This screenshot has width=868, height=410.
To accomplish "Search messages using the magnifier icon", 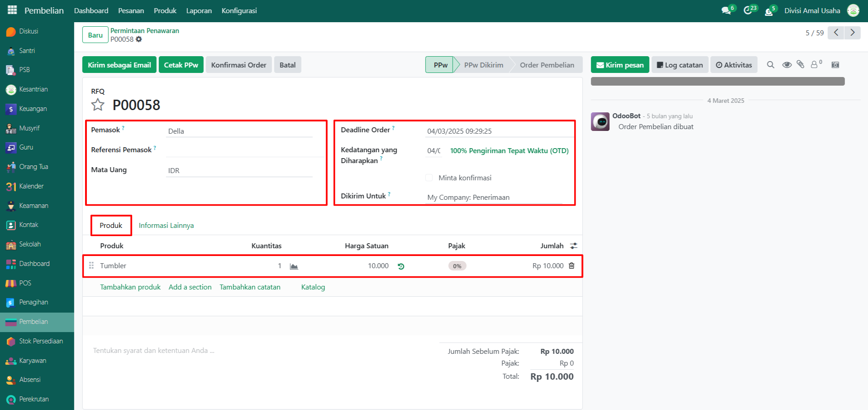I will [x=770, y=65].
